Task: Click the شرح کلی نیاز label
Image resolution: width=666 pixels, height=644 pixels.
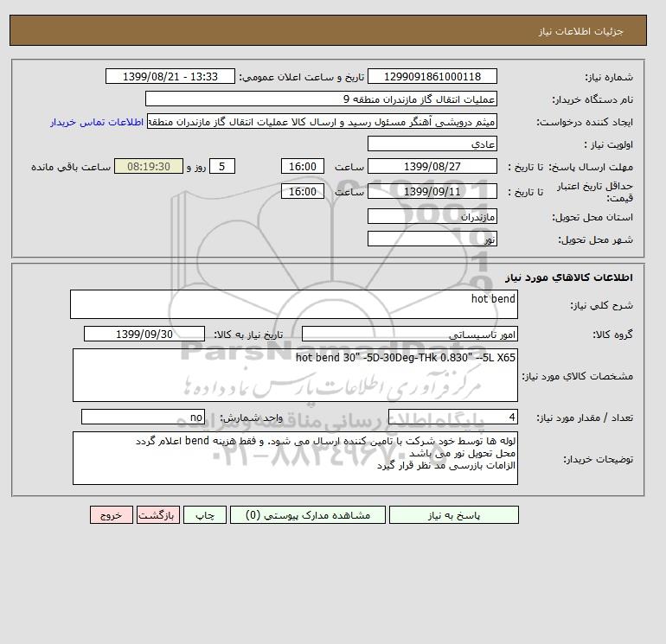Action: coord(601,305)
